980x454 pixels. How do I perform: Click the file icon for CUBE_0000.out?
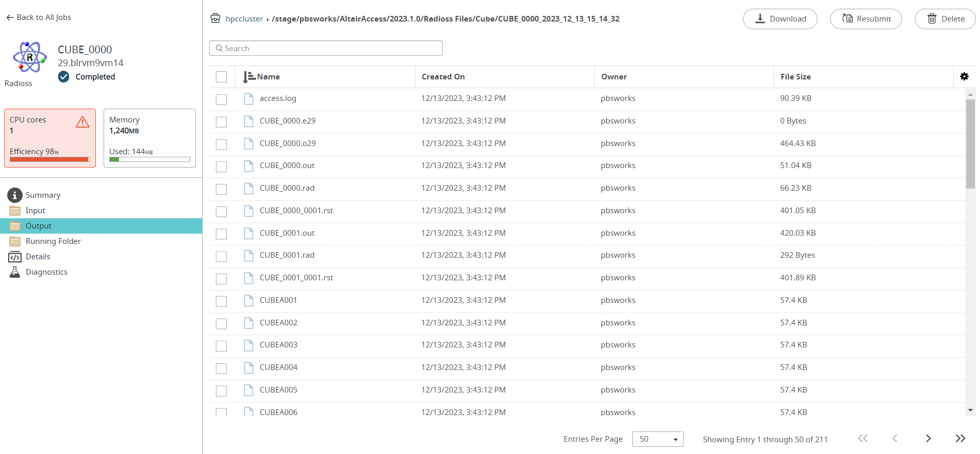pyautogui.click(x=249, y=166)
